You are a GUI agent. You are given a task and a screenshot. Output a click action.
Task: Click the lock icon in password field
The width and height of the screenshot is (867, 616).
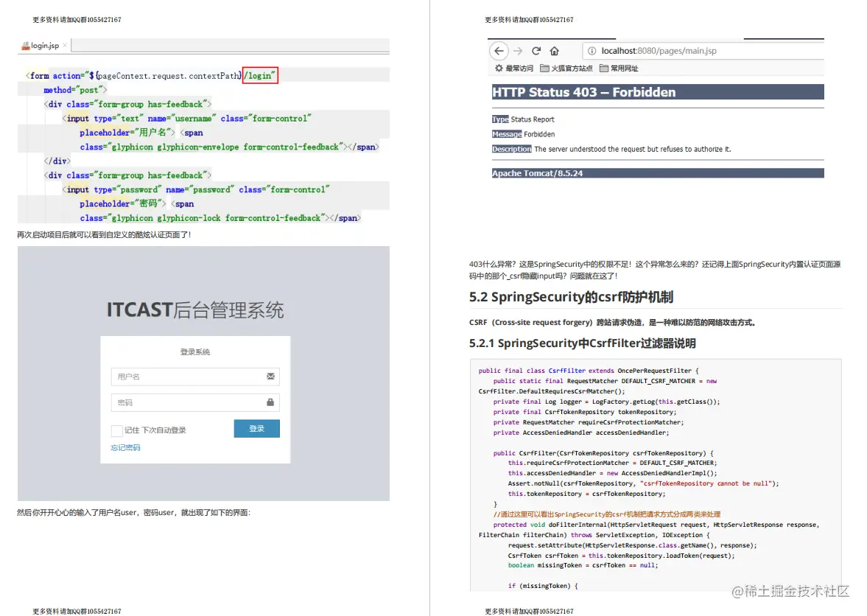pyautogui.click(x=271, y=402)
